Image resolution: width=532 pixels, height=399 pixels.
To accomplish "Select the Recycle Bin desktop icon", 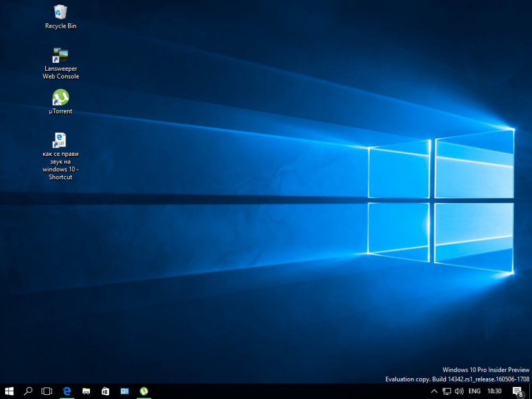I will [x=61, y=17].
